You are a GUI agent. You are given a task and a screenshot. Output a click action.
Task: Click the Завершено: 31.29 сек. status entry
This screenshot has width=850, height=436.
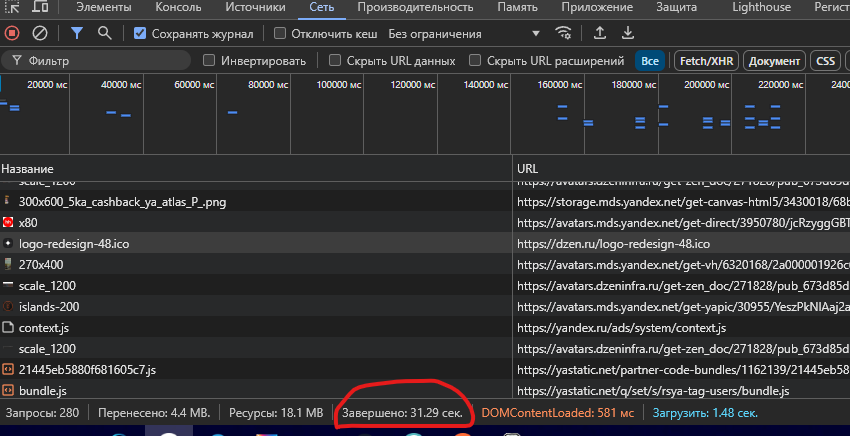pos(402,413)
